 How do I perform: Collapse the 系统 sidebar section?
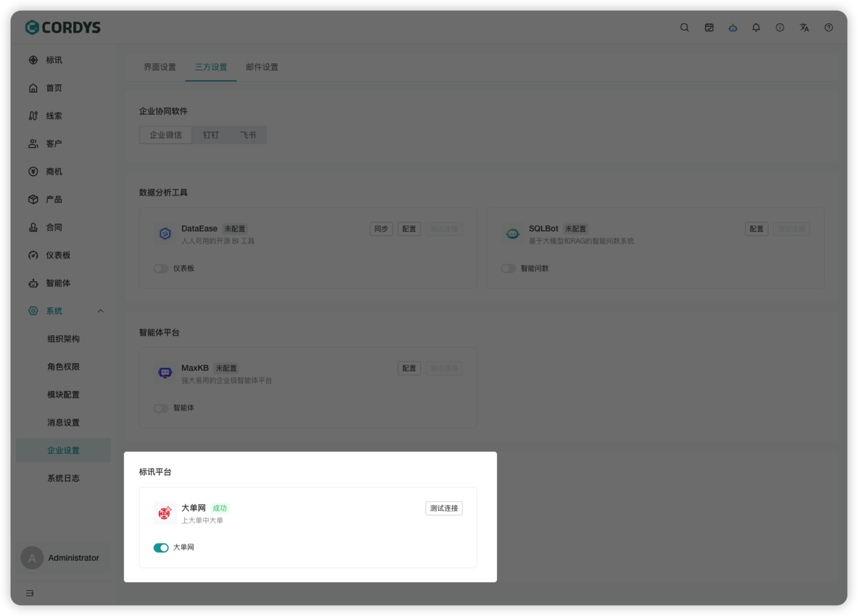[x=101, y=311]
